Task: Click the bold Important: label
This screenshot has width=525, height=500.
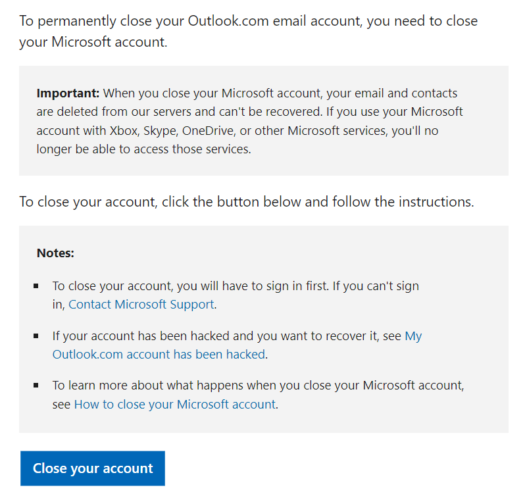Action: coord(68,93)
